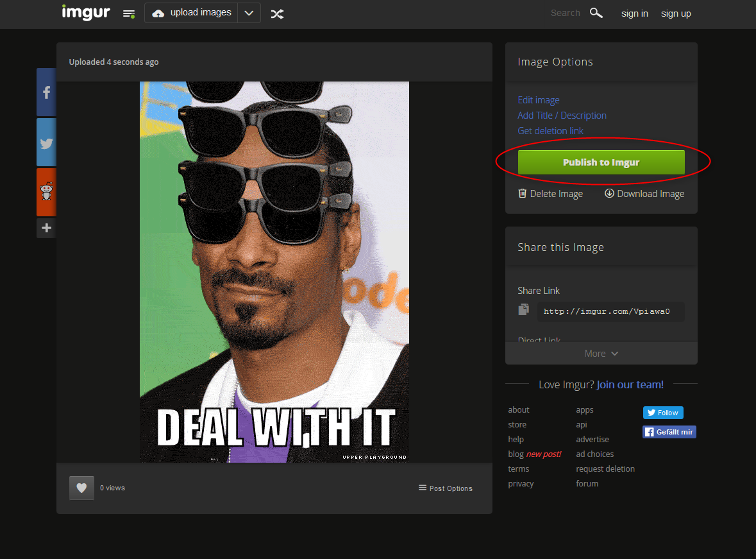This screenshot has width=756, height=559.
Task: Click the search magnifier icon
Action: (596, 13)
